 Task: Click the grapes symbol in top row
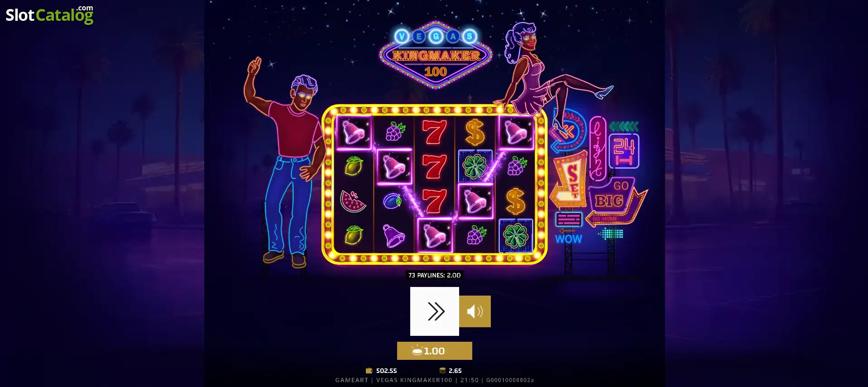[x=395, y=132]
